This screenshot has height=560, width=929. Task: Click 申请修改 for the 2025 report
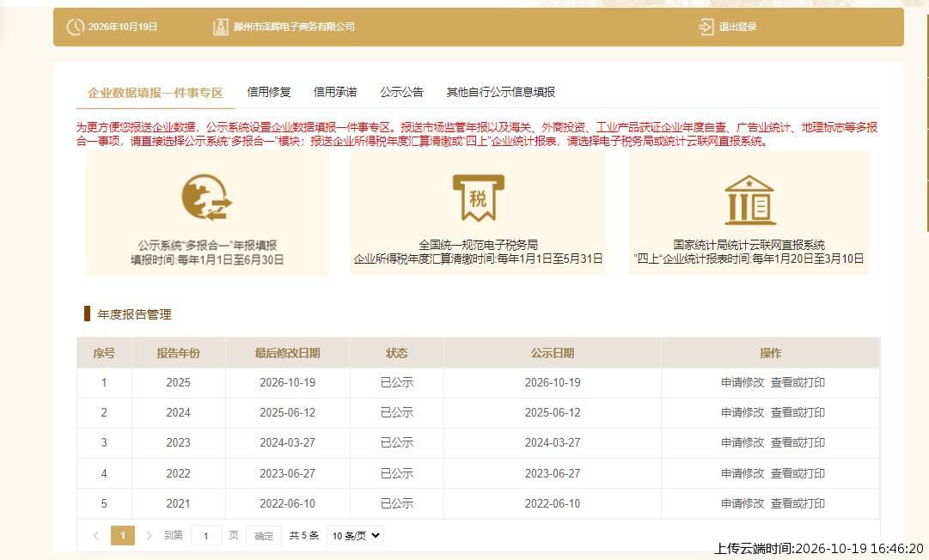(x=743, y=382)
